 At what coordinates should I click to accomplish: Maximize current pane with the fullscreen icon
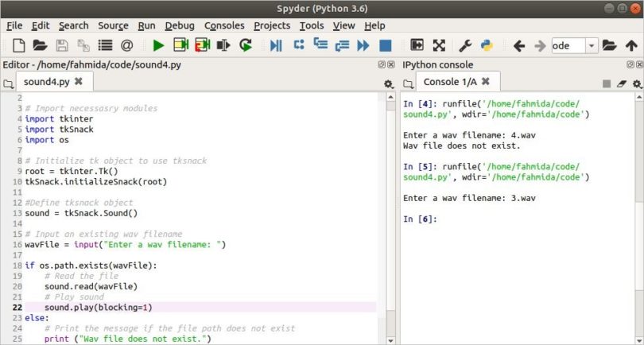point(438,45)
